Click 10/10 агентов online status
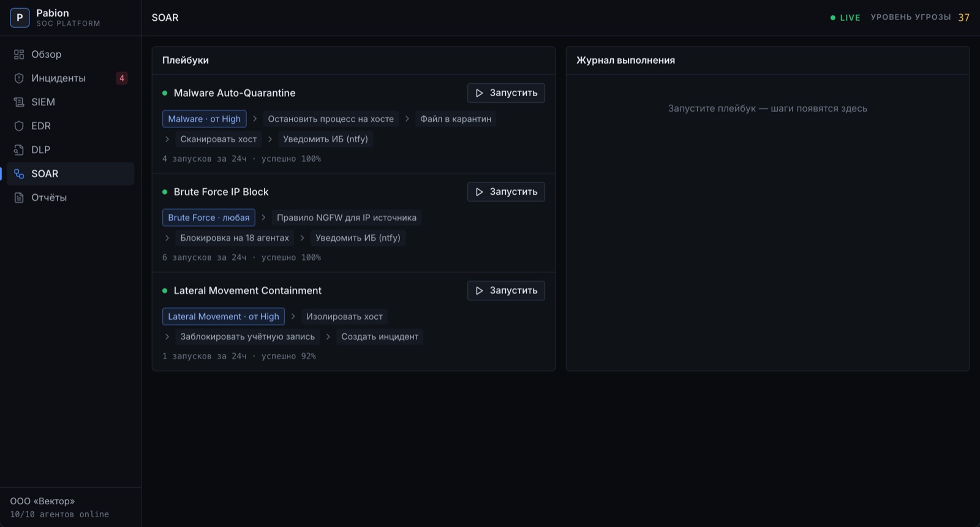Screen dimensions: 980x527 click(59, 515)
